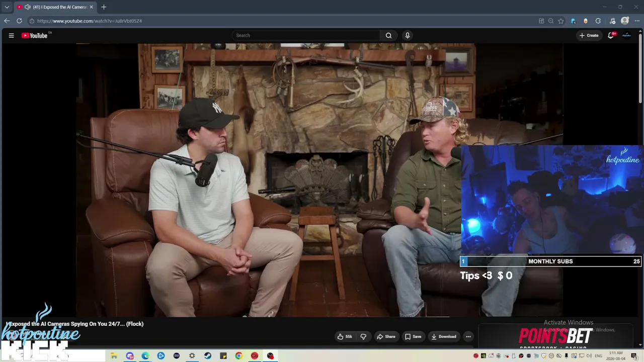Open YouTube notifications bell
The height and width of the screenshot is (362, 644).
[611, 35]
